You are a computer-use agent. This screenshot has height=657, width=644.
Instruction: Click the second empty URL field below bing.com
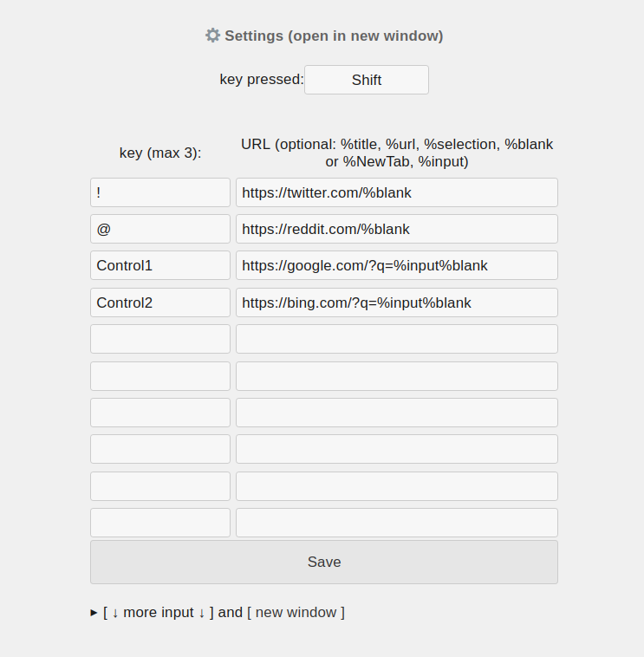pos(396,376)
